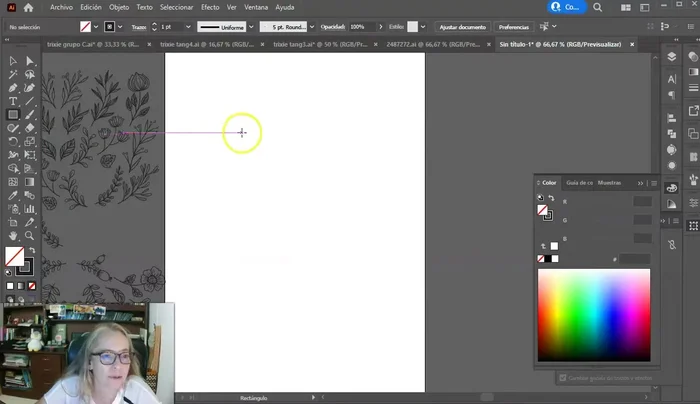Close the Sin título-1 document tab
This screenshot has height=404, width=700.
(x=632, y=45)
